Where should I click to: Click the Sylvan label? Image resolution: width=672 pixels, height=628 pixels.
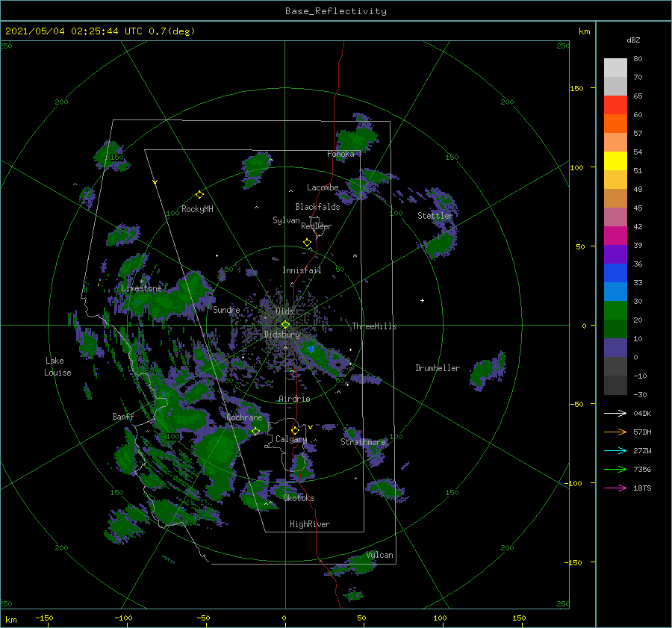[286, 220]
